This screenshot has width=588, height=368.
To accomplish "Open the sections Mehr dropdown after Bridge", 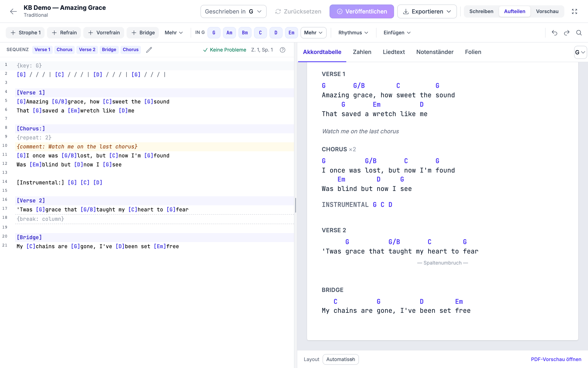I will click(x=174, y=33).
